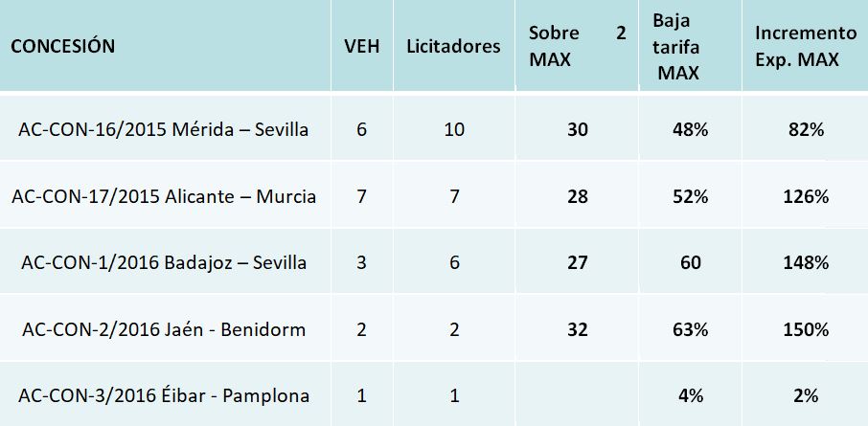The height and width of the screenshot is (426, 868).
Task: Click the AC-CON-1/2016 Badajoz – Sevilla cell
Action: point(164,262)
